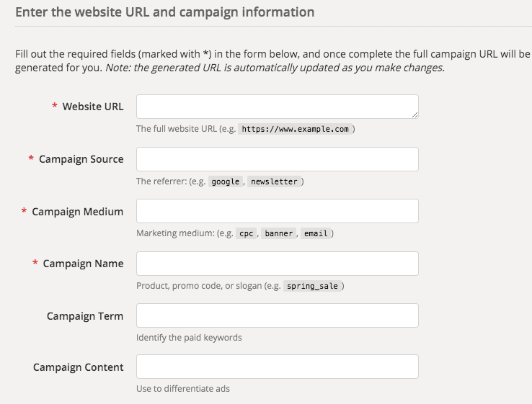Click the cpc example tag
532x404 pixels.
coord(247,234)
